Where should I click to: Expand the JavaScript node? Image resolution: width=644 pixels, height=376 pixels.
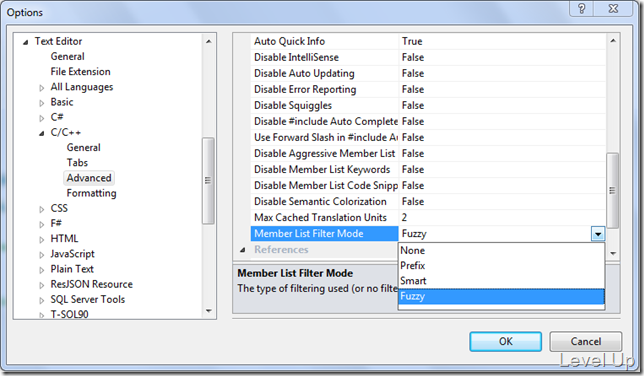(41, 255)
